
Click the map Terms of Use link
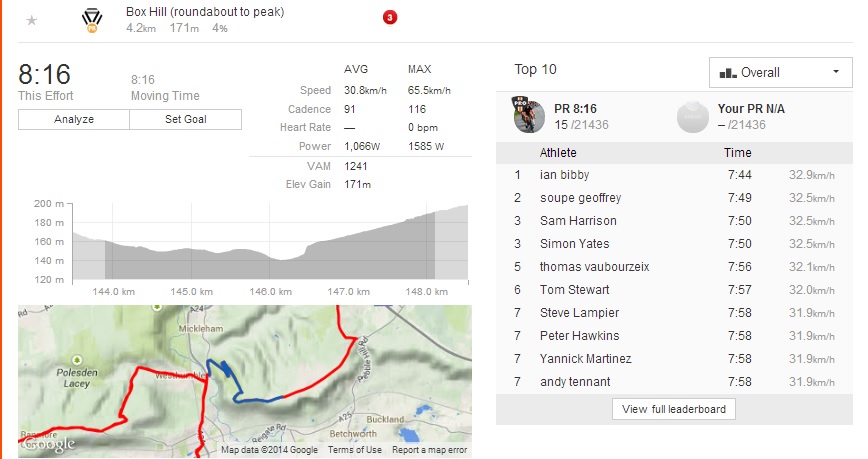(x=354, y=450)
